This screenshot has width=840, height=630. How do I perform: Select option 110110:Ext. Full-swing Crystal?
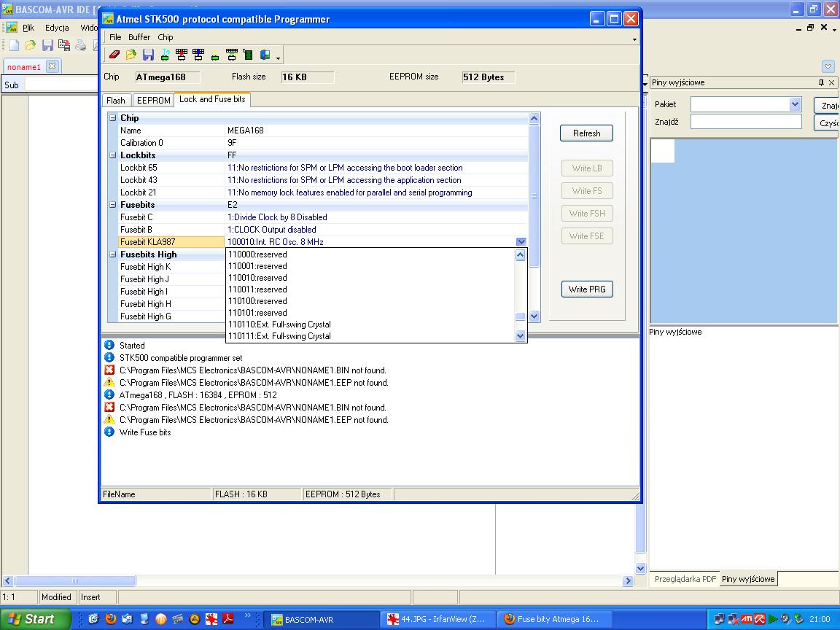point(279,324)
